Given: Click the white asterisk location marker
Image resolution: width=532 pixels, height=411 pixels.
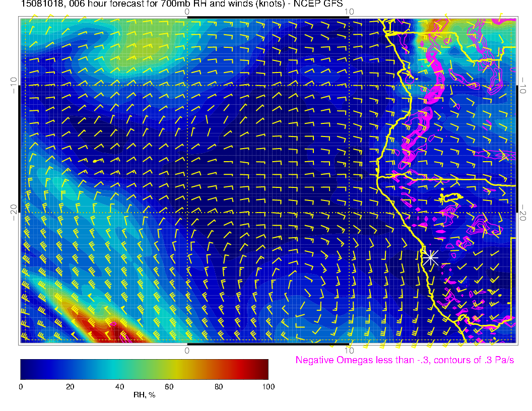Looking at the screenshot, I should pyautogui.click(x=430, y=257).
